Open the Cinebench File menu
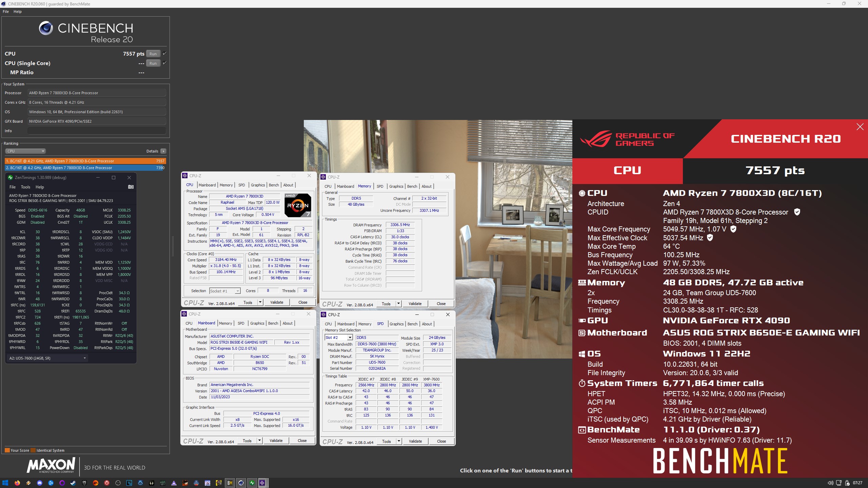Screen dimensions: 868x488 [6, 12]
